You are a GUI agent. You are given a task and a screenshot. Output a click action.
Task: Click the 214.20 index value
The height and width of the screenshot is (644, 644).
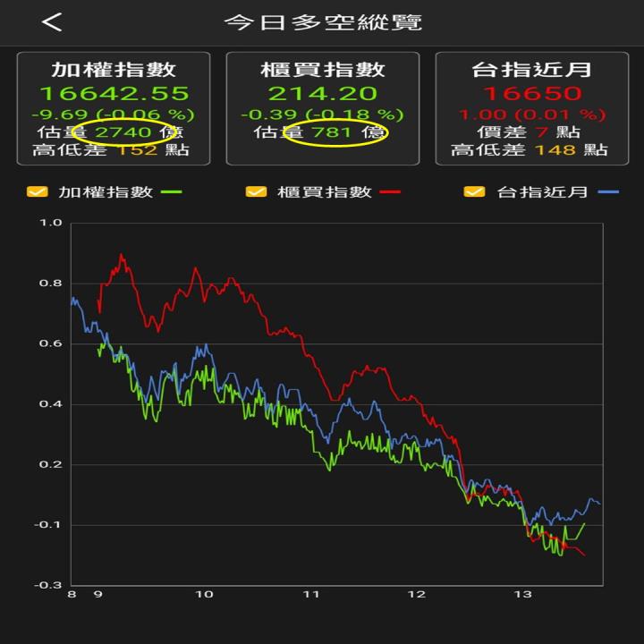coord(323,93)
